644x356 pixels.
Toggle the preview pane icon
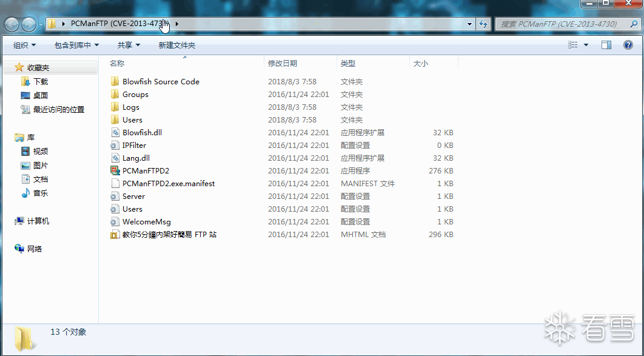[606, 45]
